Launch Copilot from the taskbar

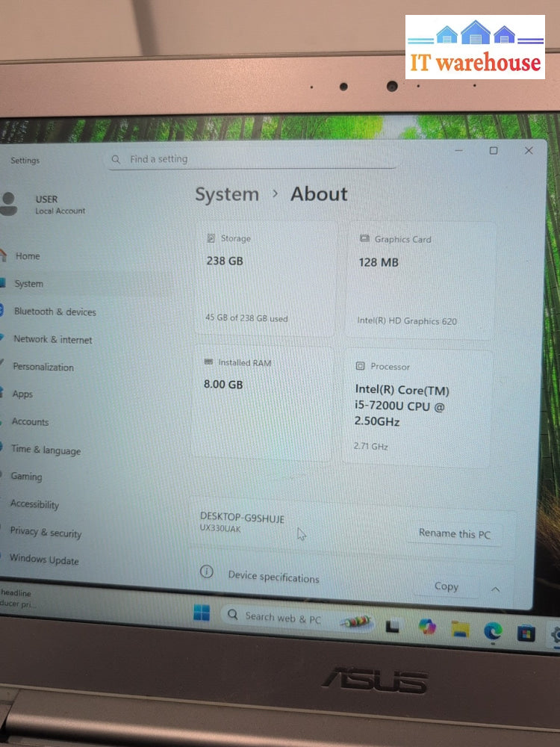point(426,627)
